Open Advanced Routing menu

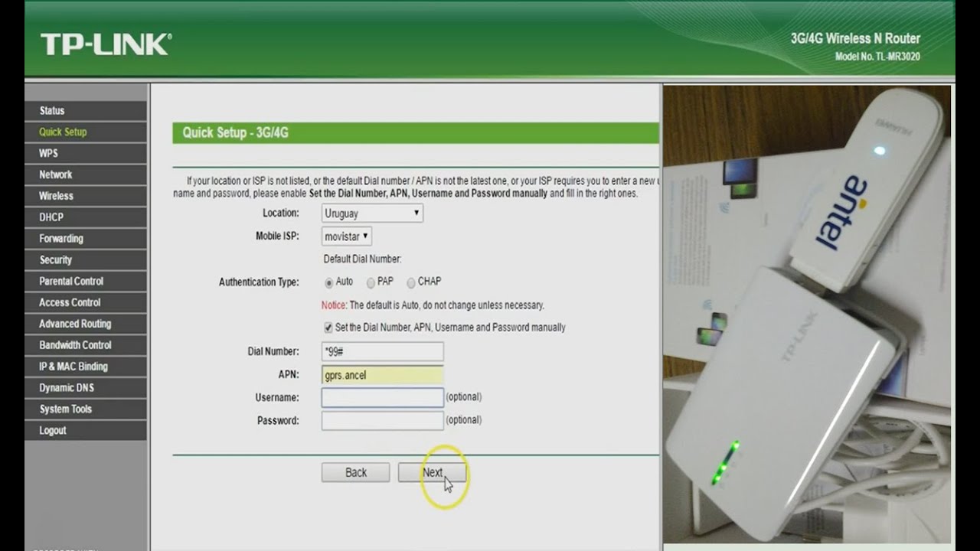coord(85,324)
